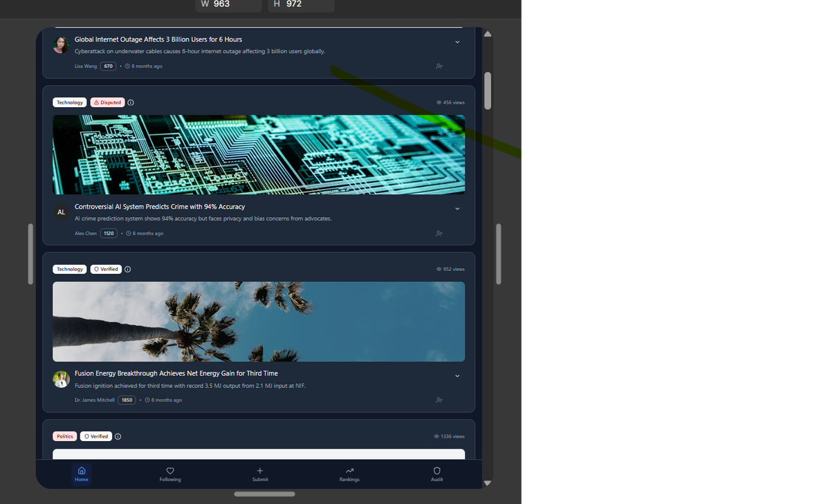Click info icon beside Technology Verified badge
Image resolution: width=830 pixels, height=504 pixels.
pos(128,270)
